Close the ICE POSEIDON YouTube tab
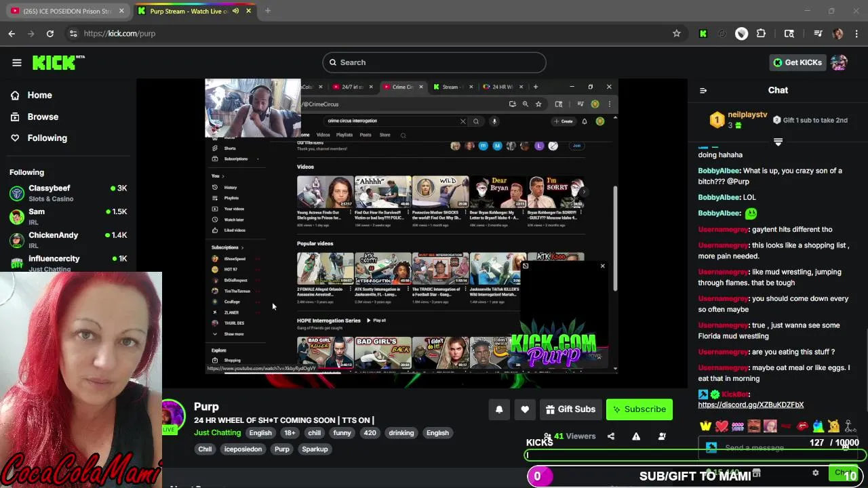This screenshot has height=488, width=868. click(121, 11)
